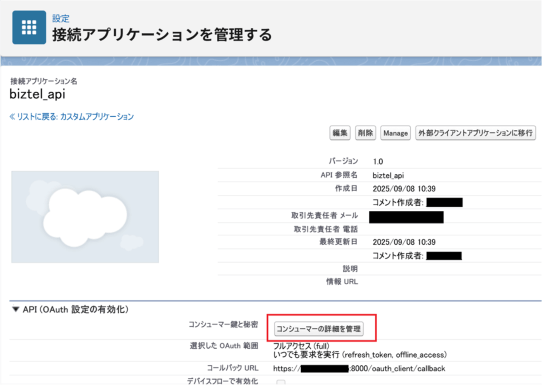Click the Manage button
The image size is (543, 392).
(x=395, y=133)
